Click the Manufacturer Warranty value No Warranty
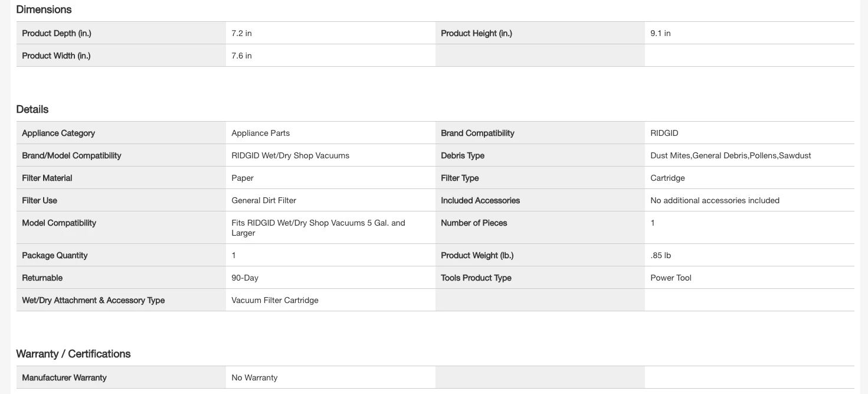The width and height of the screenshot is (868, 394). (x=254, y=378)
